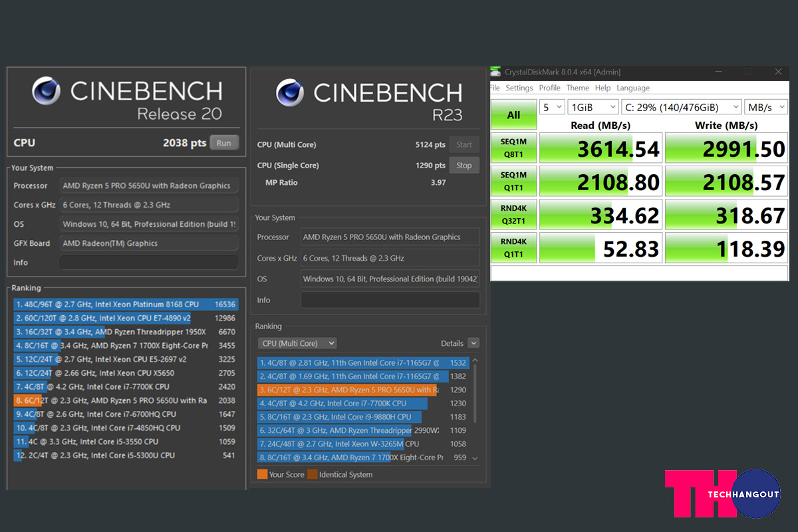Click the 334.62 random read result

coord(600,215)
